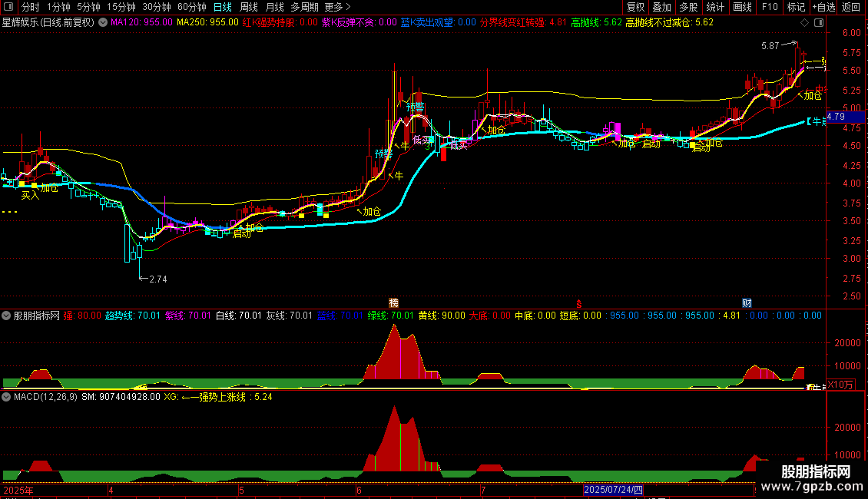Click the 叠加 overlay button

pyautogui.click(x=662, y=7)
